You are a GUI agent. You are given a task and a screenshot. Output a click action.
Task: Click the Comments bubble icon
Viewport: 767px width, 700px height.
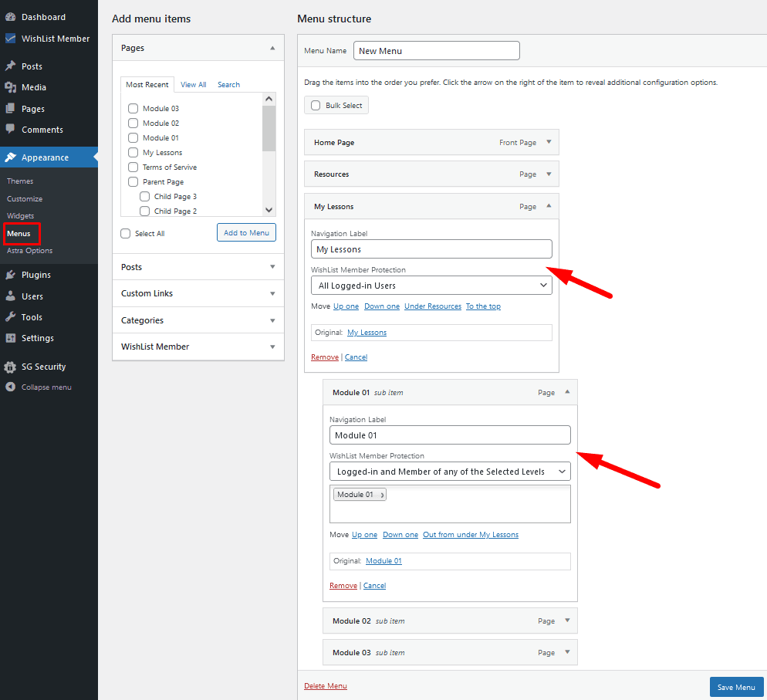tap(10, 129)
